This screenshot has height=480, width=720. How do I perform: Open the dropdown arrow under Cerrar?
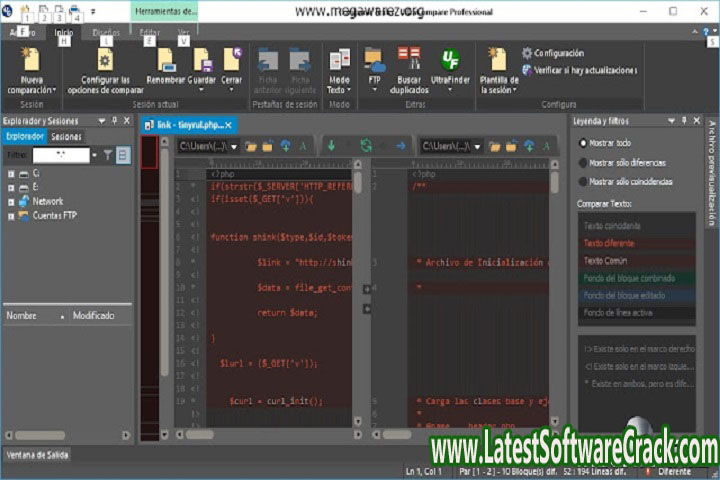[231, 90]
